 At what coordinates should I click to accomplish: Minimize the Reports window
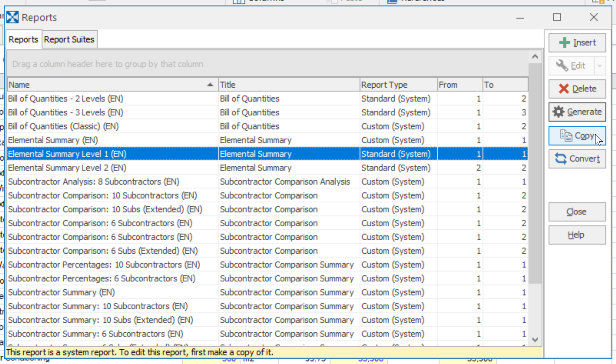520,17
